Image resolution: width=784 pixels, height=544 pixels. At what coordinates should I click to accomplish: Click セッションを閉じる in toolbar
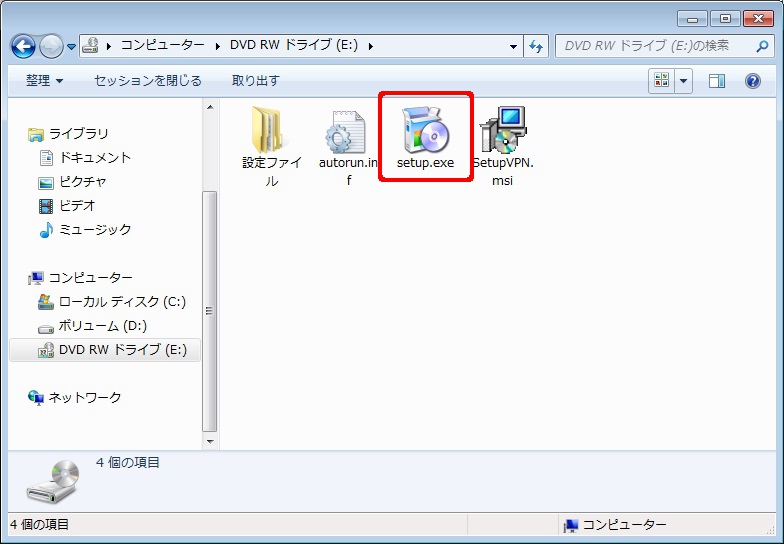tap(147, 80)
